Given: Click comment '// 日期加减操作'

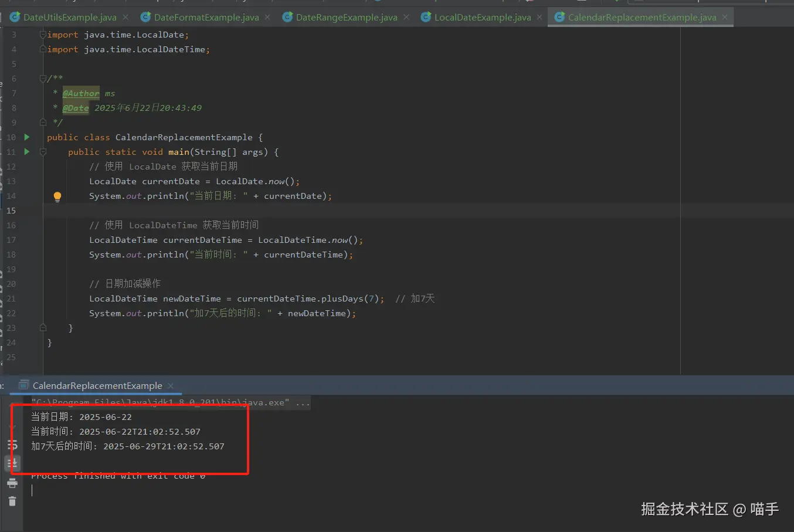Looking at the screenshot, I should [125, 284].
